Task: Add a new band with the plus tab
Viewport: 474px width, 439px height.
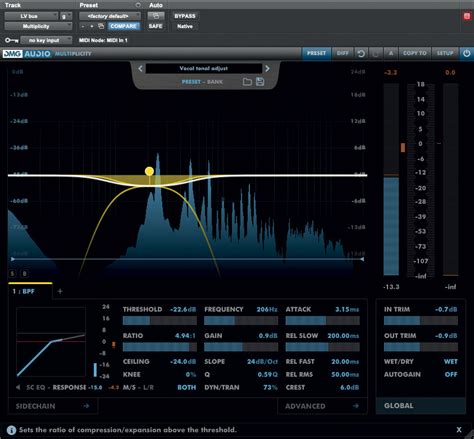Action: 60,291
